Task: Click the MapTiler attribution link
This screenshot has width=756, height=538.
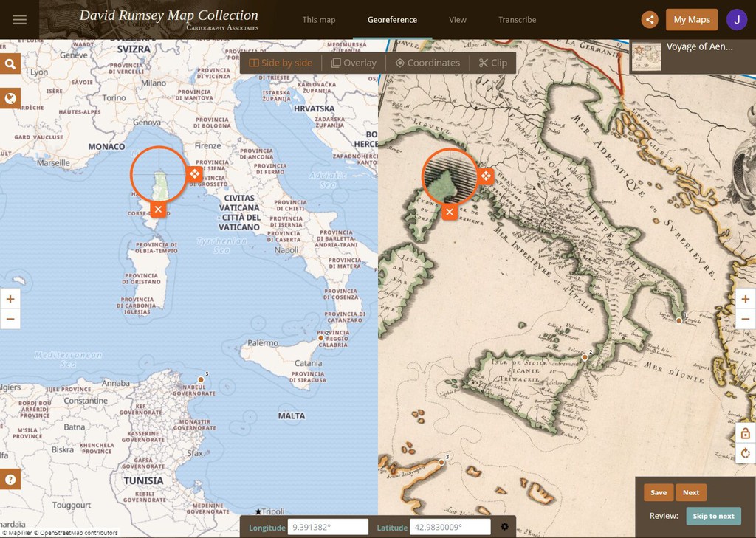Action: click(17, 533)
